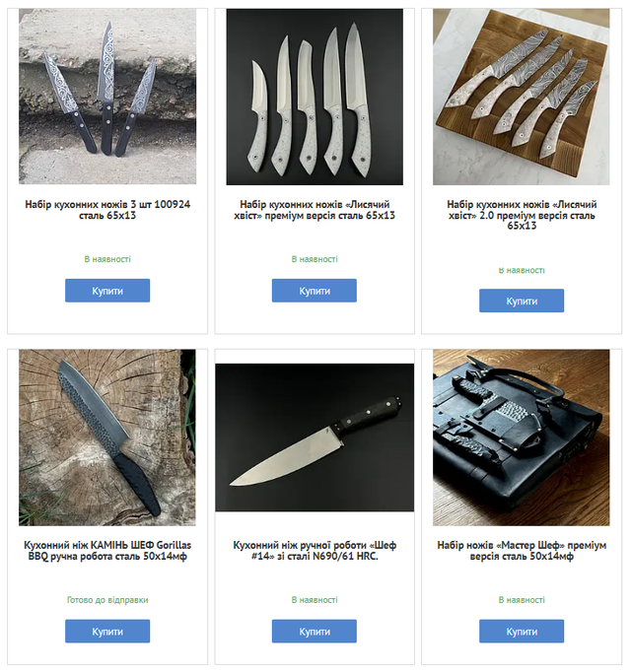Click Купити under КАМІНЬ ШЕФ Gorillas BBQ
The image size is (631, 672).
[107, 631]
